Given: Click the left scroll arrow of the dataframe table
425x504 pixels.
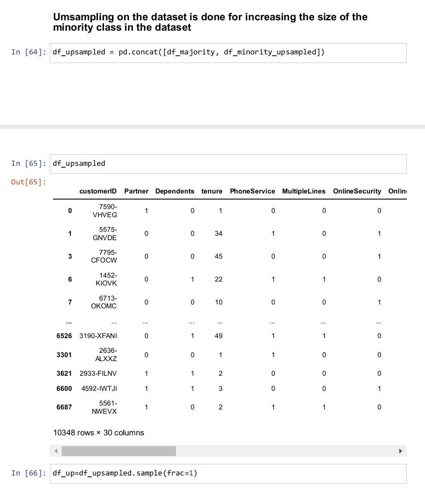Looking at the screenshot, I should click(x=56, y=451).
